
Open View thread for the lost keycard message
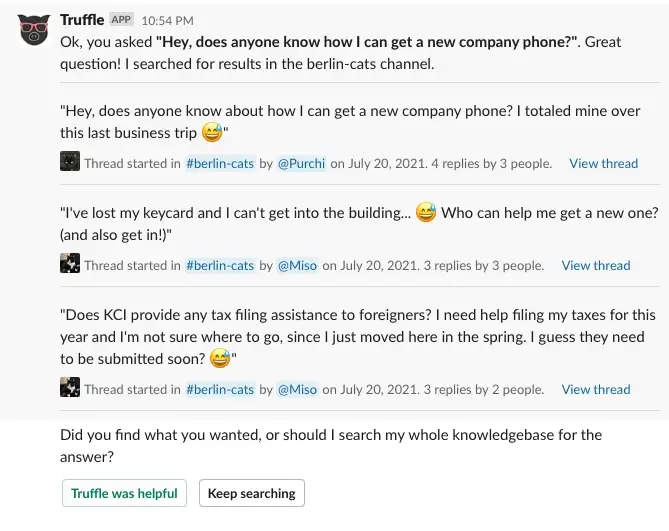point(596,265)
